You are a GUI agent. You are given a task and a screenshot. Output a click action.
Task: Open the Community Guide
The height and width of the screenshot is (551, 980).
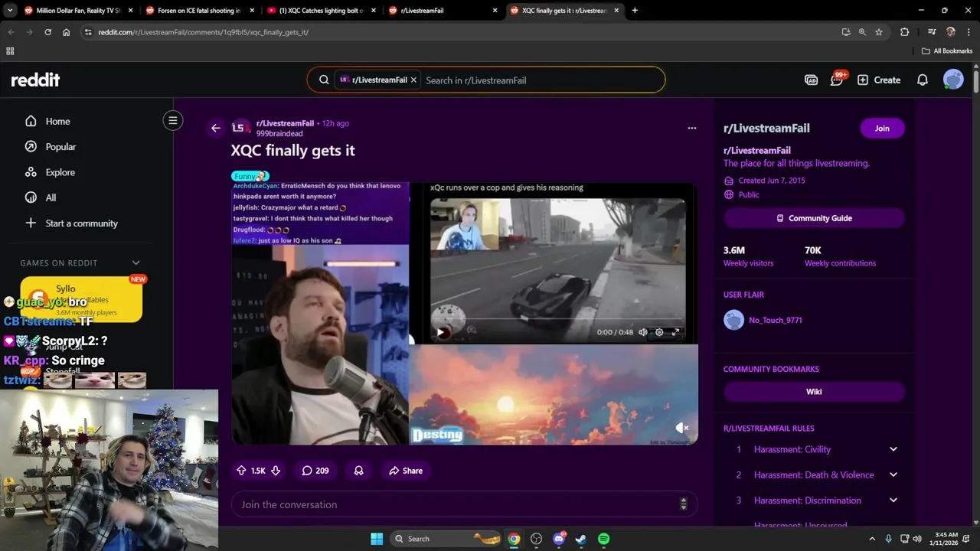click(x=814, y=218)
